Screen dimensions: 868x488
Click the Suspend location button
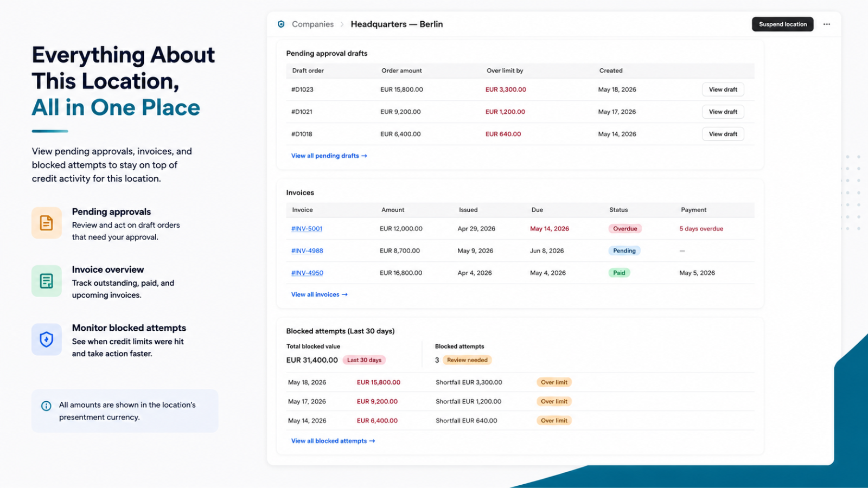coord(782,24)
